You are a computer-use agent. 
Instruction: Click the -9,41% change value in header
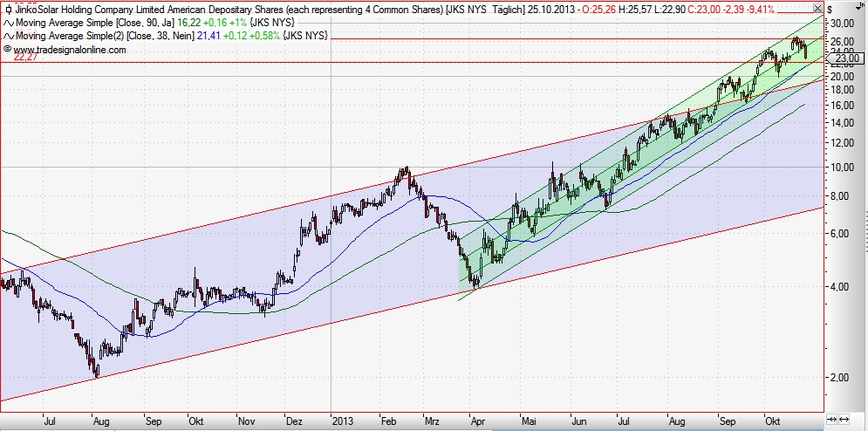tap(760, 9)
